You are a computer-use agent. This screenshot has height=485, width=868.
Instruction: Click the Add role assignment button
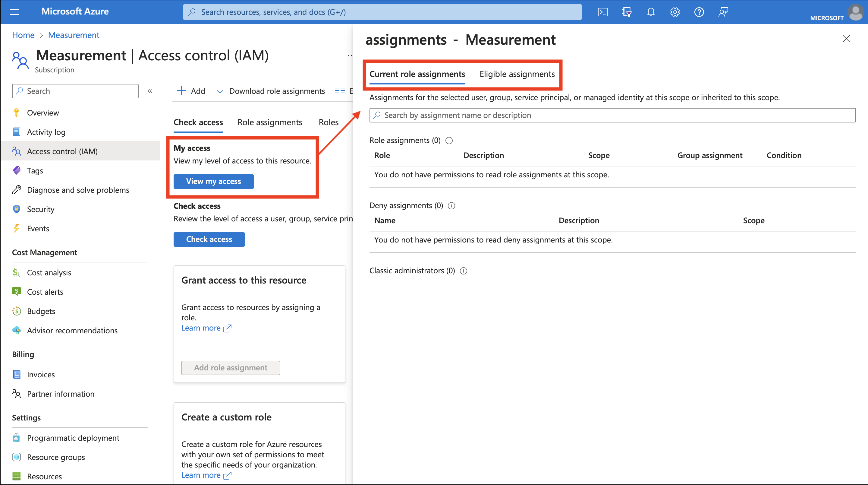click(x=230, y=367)
